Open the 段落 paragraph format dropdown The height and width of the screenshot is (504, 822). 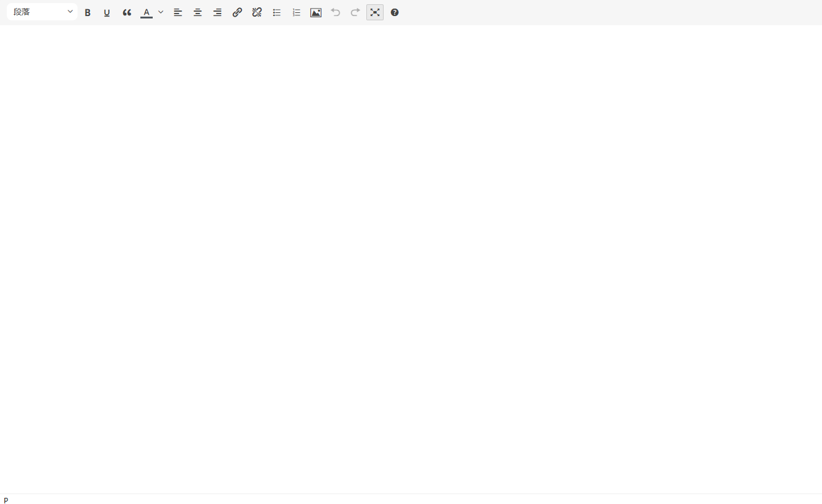42,12
